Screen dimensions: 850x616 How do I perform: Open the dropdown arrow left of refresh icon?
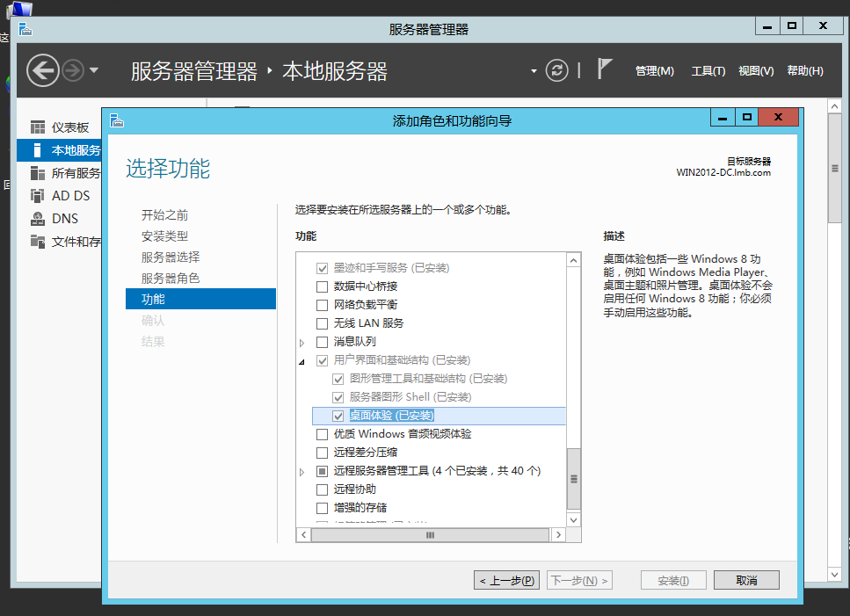point(534,71)
